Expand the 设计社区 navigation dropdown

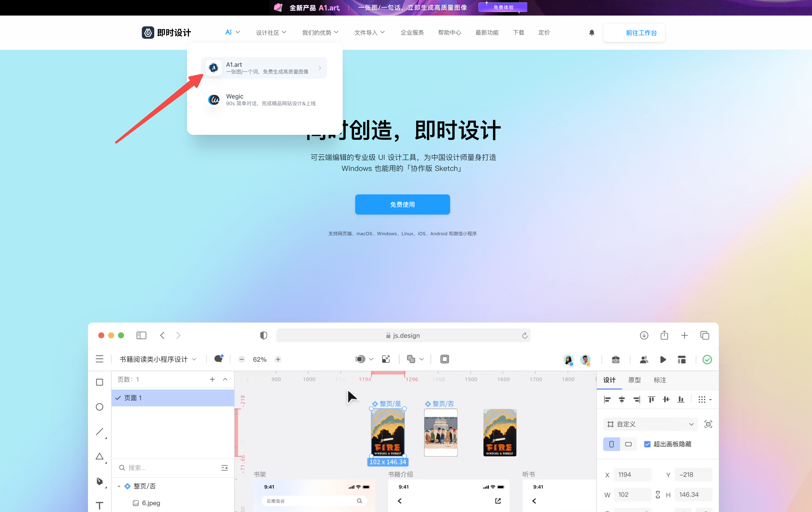click(x=271, y=33)
